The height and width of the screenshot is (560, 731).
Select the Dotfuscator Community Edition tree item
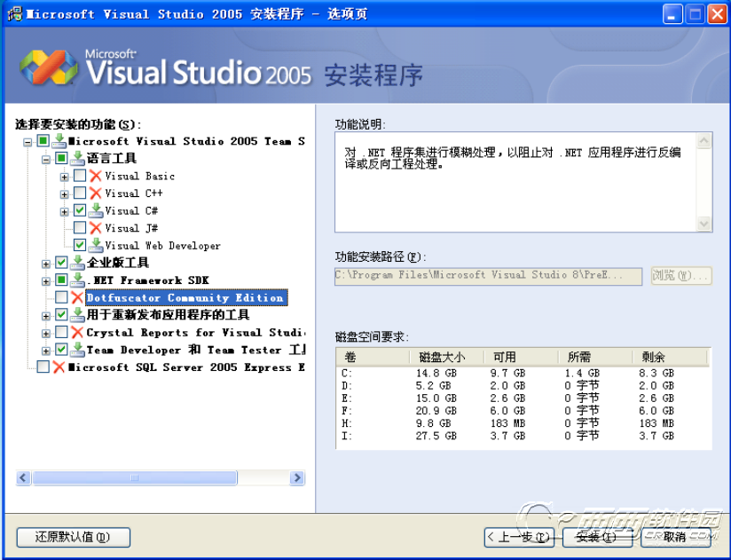pyautogui.click(x=185, y=298)
